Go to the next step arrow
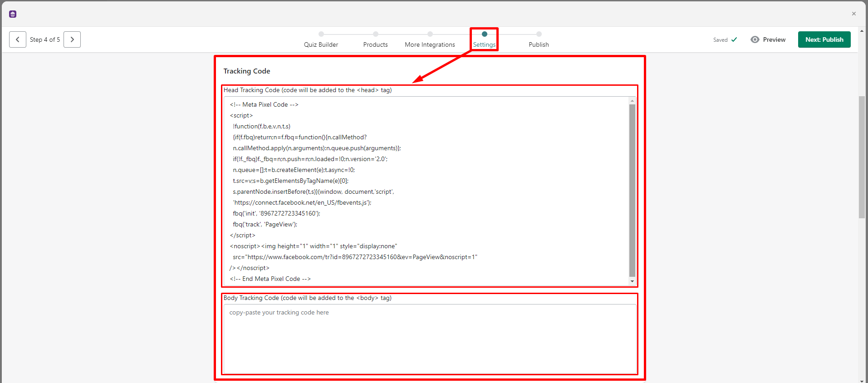 (72, 39)
